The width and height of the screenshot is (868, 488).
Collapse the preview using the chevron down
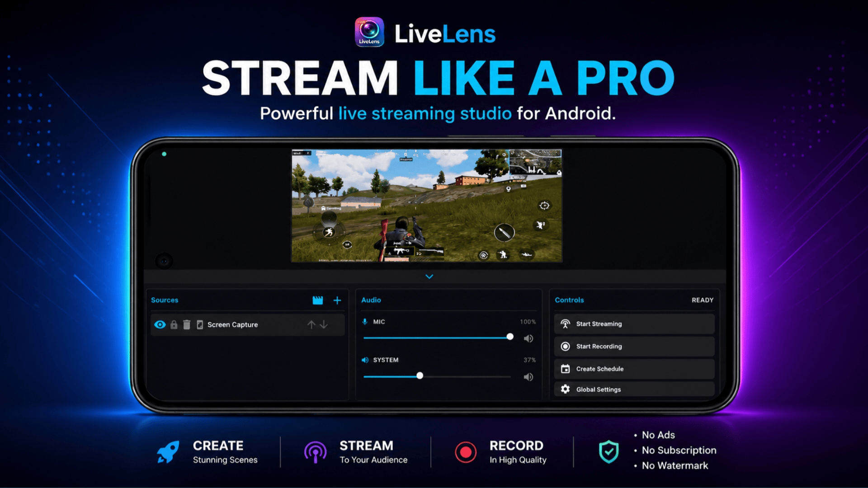pos(429,277)
